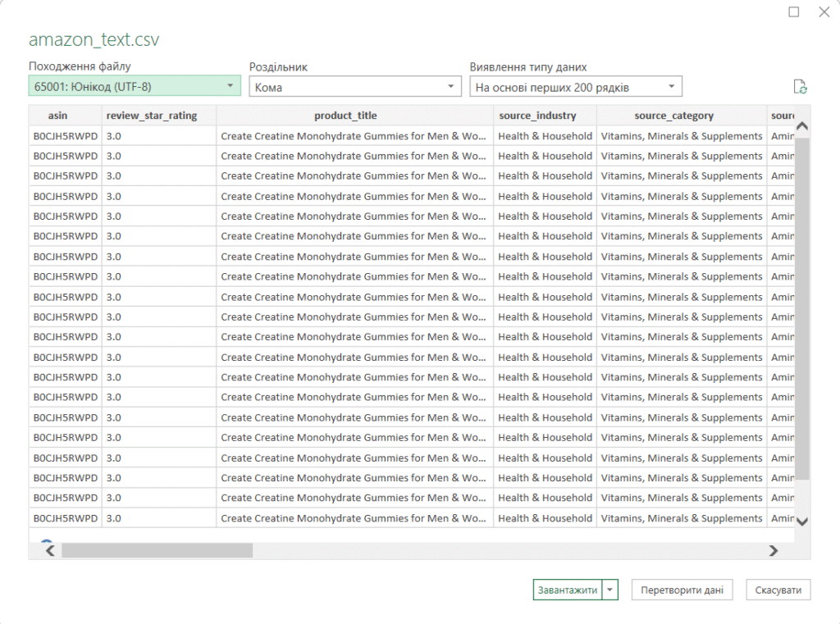Click last row B0CJH5RWPD cell
The width and height of the screenshot is (840, 624).
click(66, 518)
